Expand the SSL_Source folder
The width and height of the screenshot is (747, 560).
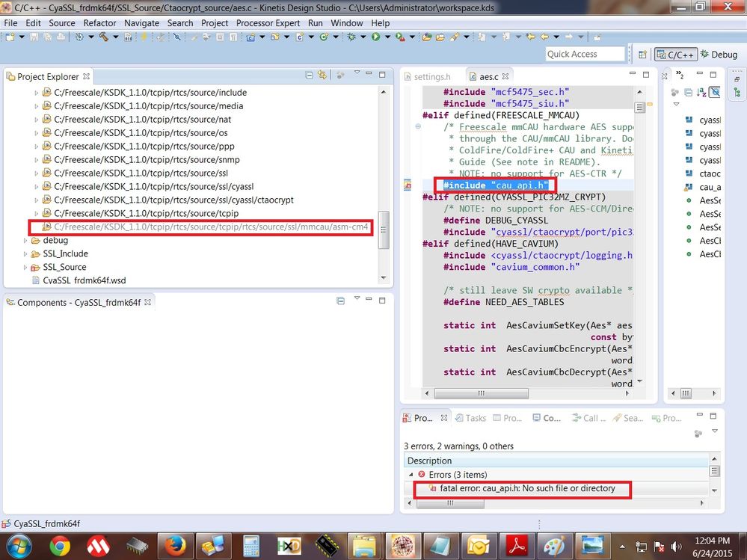(25, 267)
